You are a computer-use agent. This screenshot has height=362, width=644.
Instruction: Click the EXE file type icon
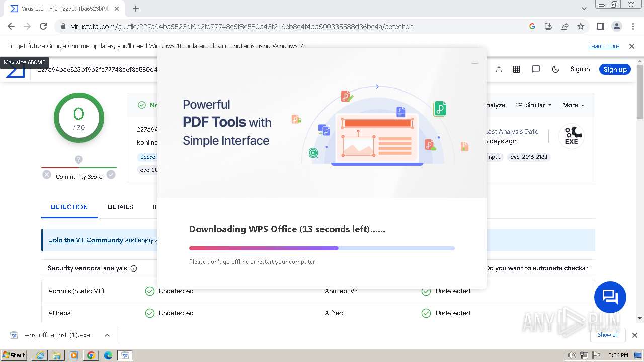[x=572, y=136]
